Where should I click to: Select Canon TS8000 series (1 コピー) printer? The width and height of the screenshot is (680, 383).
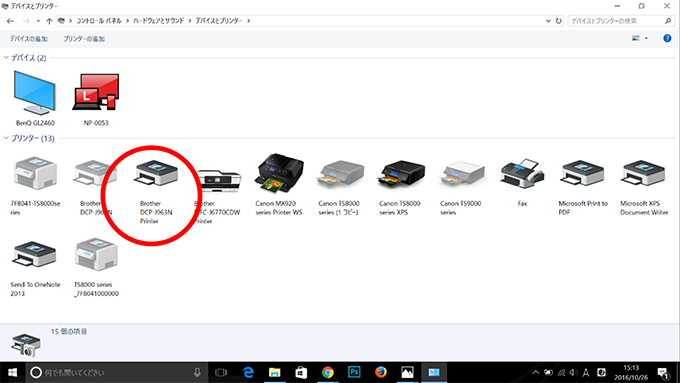339,187
